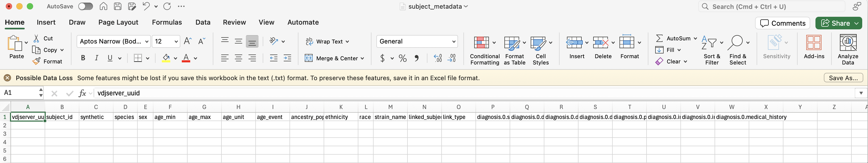
Task: Open the fill color dropdown arrow
Action: click(175, 58)
